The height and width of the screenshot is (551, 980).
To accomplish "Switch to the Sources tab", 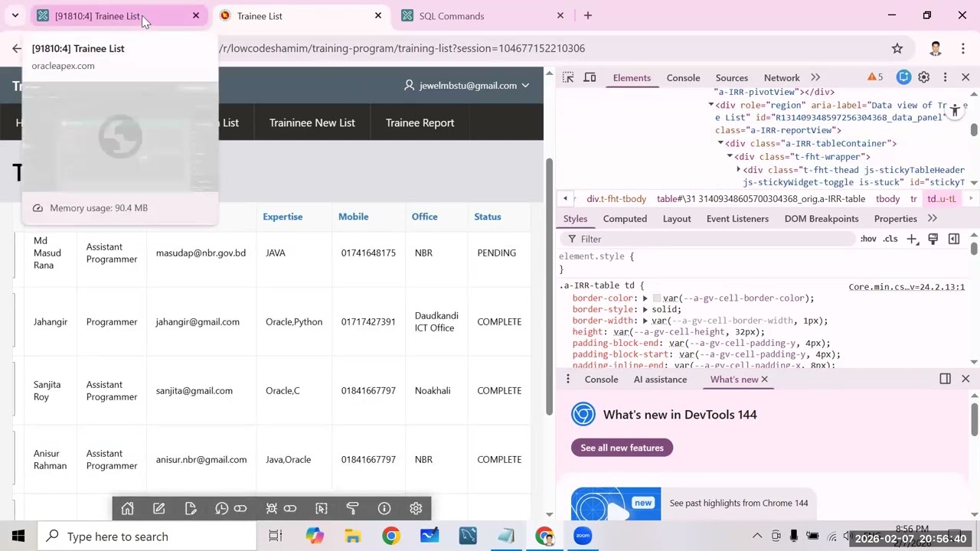I will tap(731, 77).
